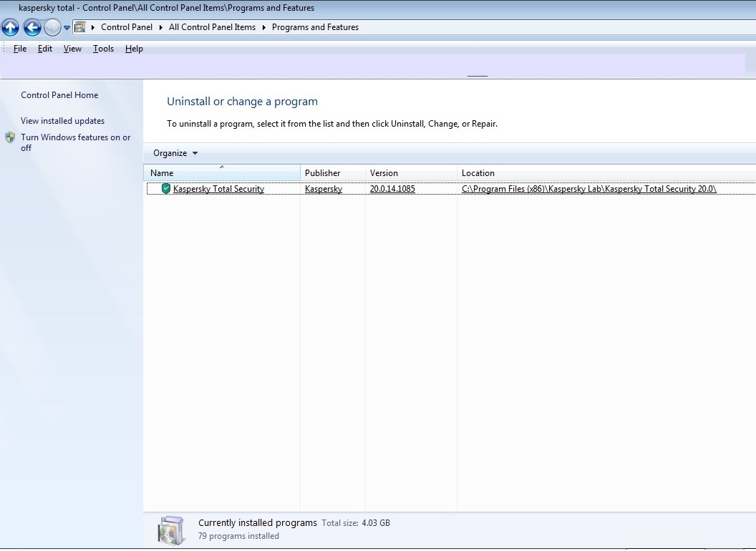
Task: Select the All Control Panel Items breadcrumb
Action: pos(212,27)
